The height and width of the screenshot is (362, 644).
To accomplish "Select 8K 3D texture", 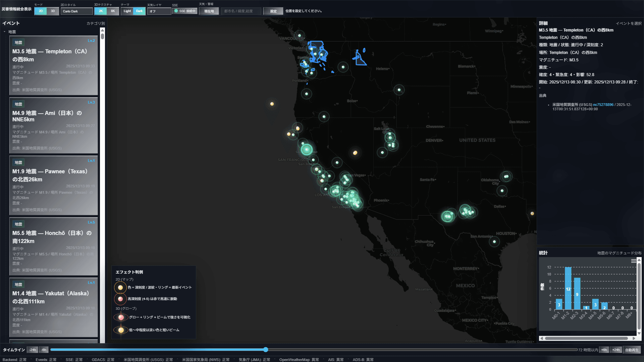I will pos(113,11).
